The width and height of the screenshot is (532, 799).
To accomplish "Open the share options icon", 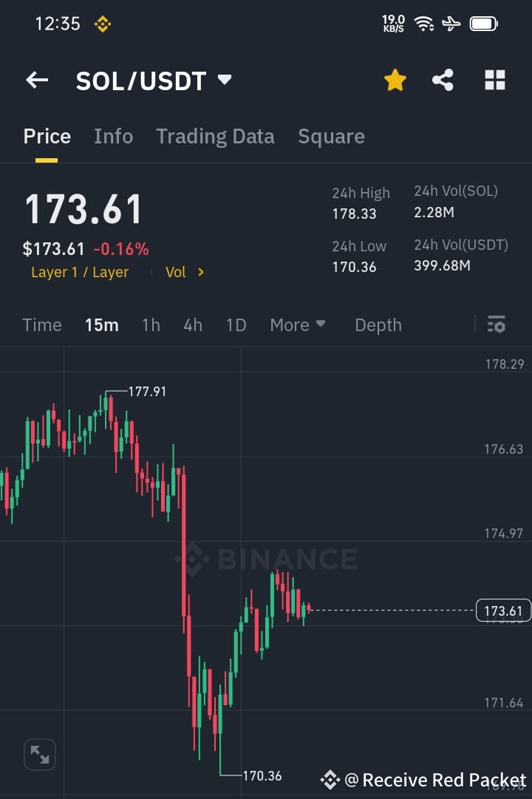I will click(x=443, y=80).
